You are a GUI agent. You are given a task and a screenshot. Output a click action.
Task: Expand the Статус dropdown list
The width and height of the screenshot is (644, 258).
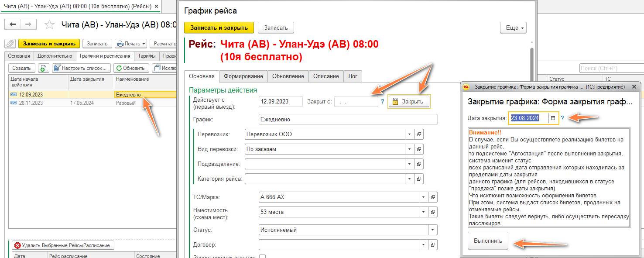tap(432, 230)
